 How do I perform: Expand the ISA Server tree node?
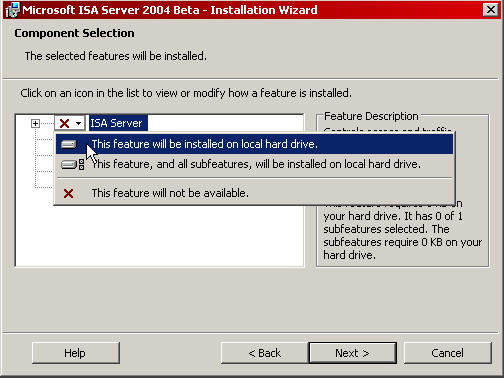tap(35, 124)
